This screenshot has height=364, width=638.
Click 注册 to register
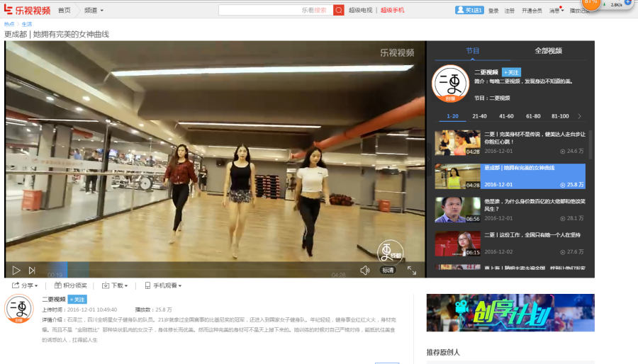510,11
